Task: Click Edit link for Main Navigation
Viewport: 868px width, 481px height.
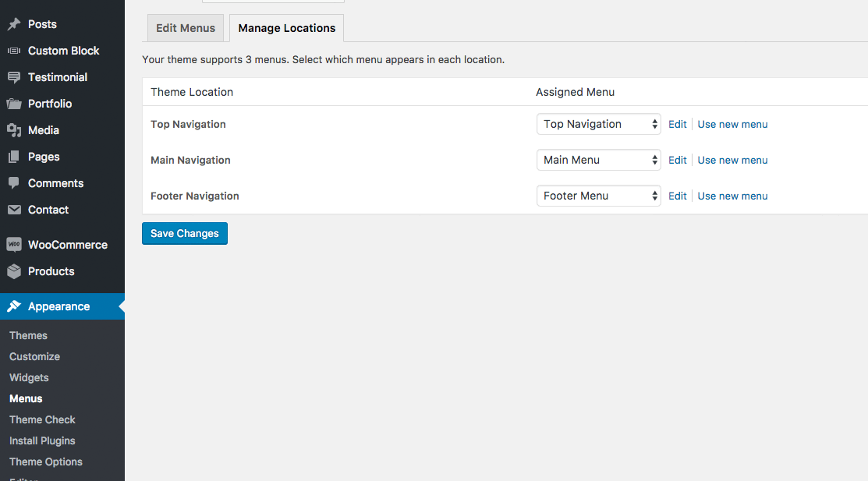Action: pyautogui.click(x=677, y=160)
